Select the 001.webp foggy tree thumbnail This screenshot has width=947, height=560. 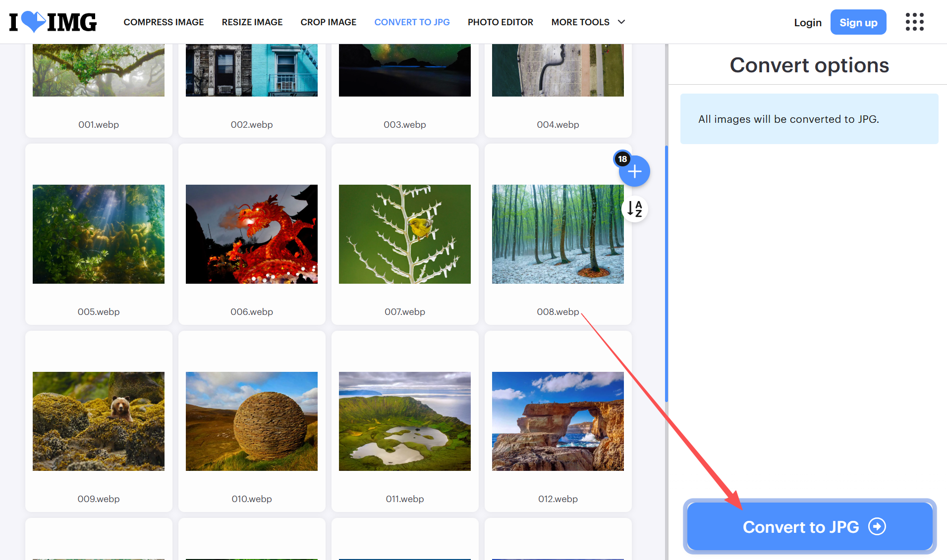coord(99,70)
